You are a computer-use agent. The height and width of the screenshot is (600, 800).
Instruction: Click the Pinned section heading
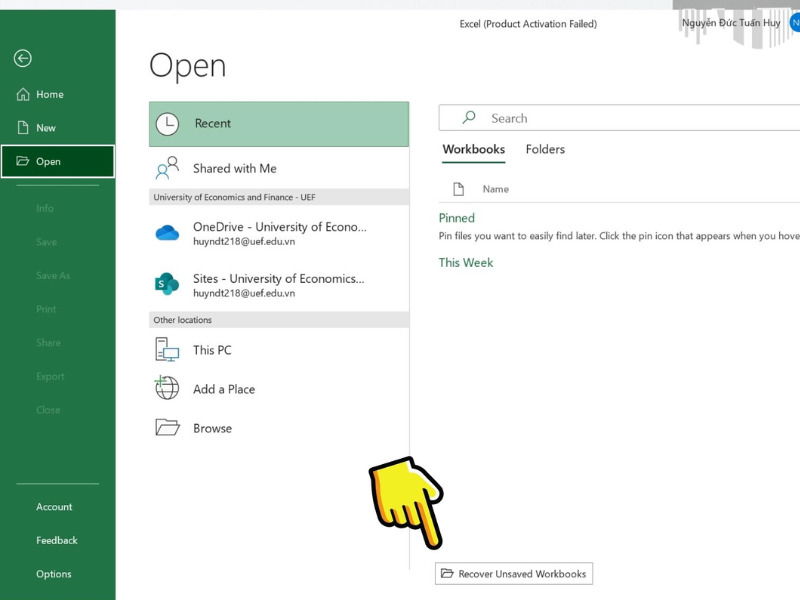(457, 218)
